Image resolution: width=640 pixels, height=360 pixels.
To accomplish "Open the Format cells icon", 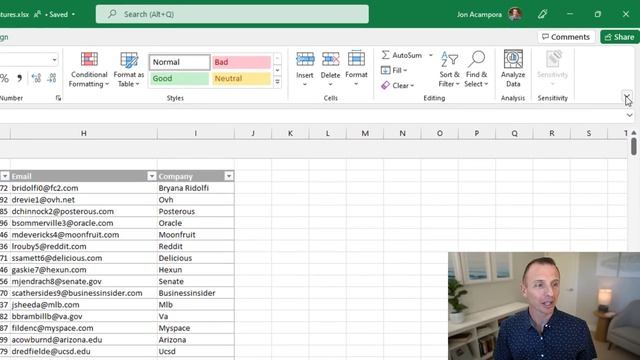I will coord(356,59).
